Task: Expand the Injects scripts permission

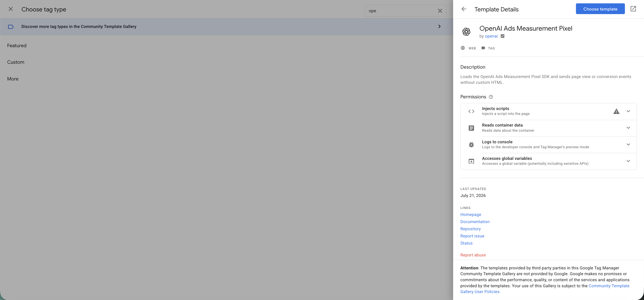Action: pos(628,111)
